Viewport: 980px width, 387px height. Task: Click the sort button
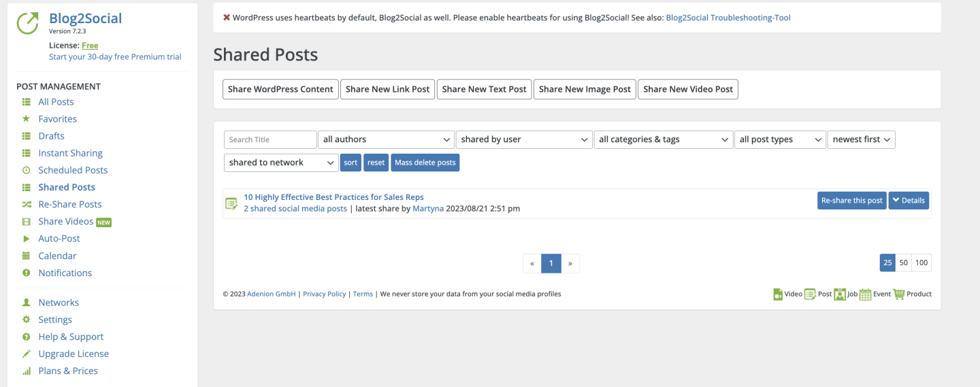tap(350, 163)
